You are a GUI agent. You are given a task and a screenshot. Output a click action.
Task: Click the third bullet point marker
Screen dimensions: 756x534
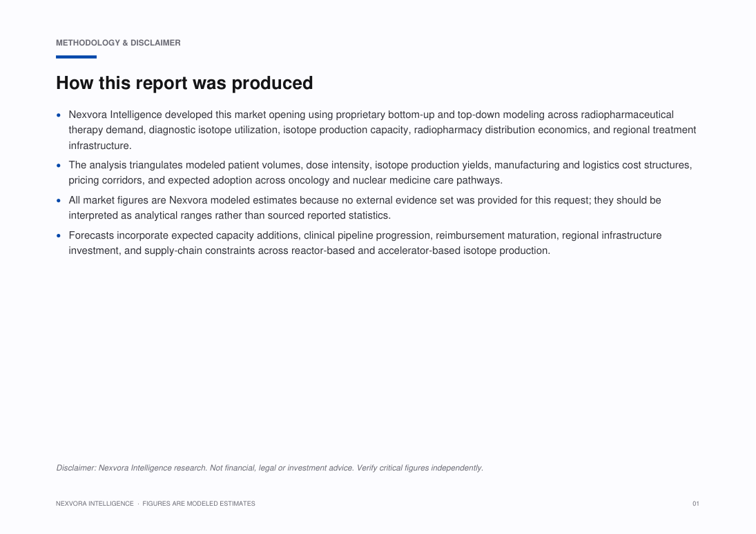coord(59,201)
